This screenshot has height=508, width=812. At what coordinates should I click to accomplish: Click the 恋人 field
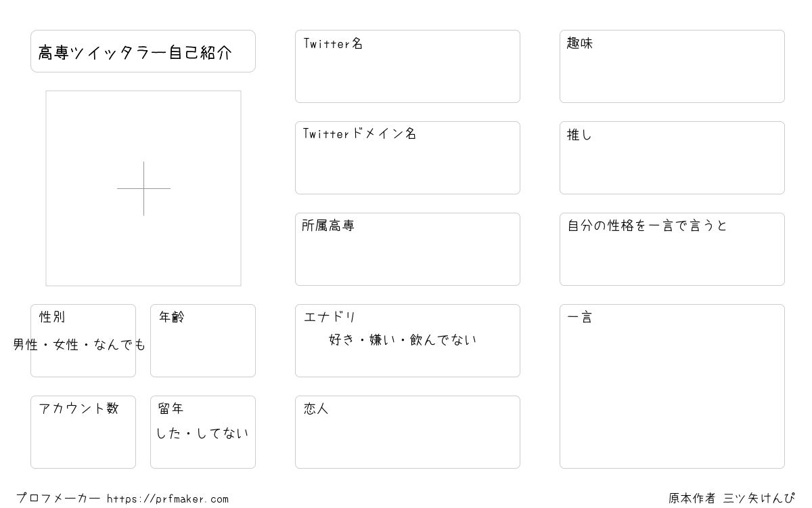[x=407, y=432]
